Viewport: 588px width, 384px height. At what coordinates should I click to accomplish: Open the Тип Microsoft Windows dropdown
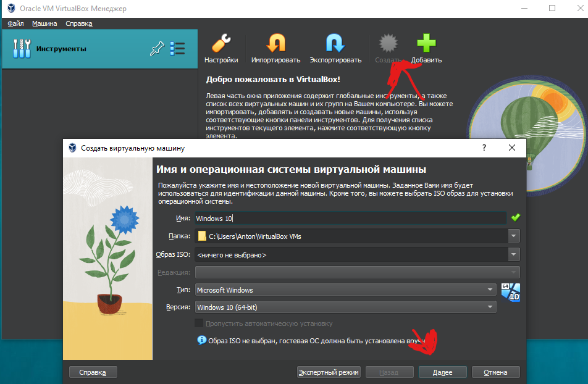click(x=346, y=290)
